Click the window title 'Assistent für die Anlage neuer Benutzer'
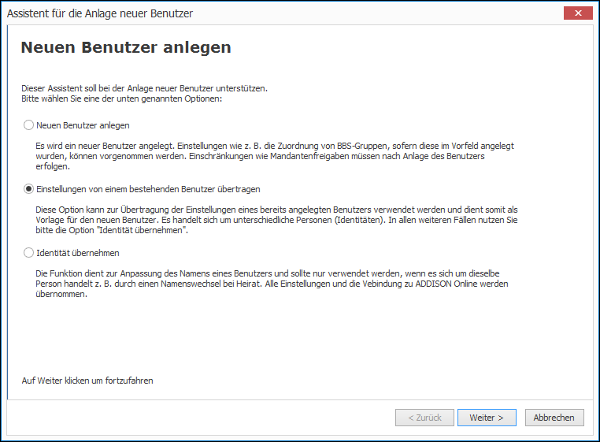The image size is (600, 442). 100,13
